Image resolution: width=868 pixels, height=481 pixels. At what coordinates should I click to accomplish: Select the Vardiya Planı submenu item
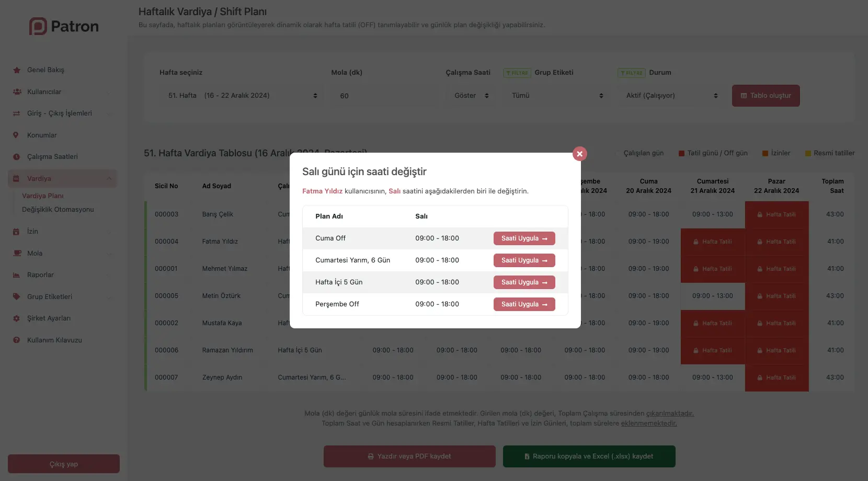(43, 196)
